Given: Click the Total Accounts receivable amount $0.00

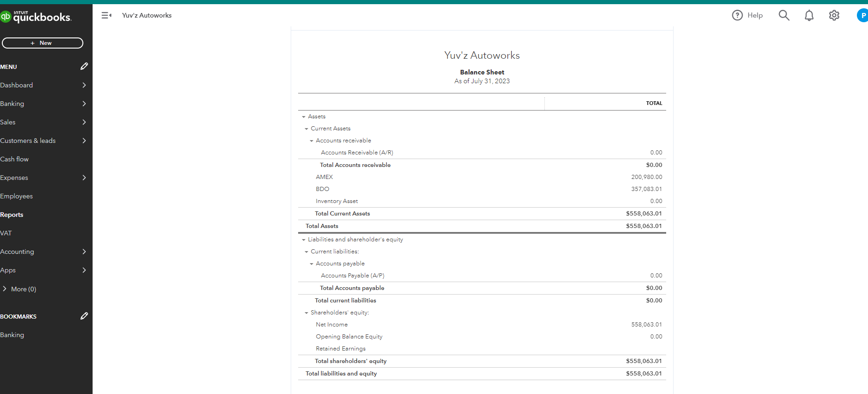Looking at the screenshot, I should (x=654, y=165).
